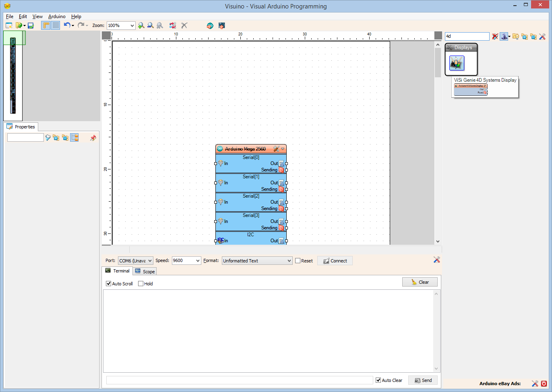Click the Generate Arduino Code icon
This screenshot has height=392, width=552.
pos(210,25)
